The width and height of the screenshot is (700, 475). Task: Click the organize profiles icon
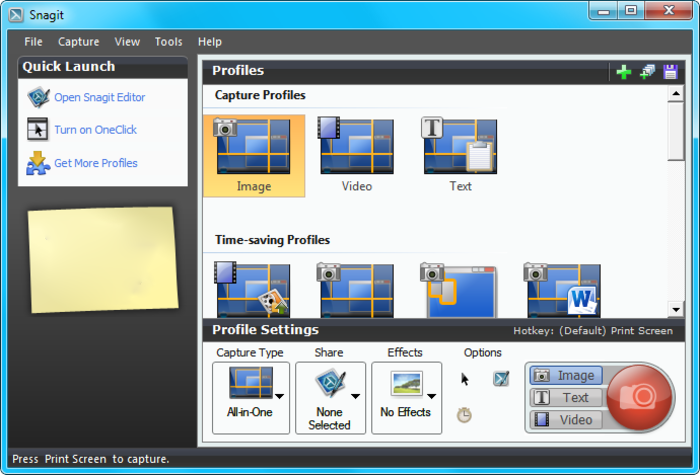[647, 71]
